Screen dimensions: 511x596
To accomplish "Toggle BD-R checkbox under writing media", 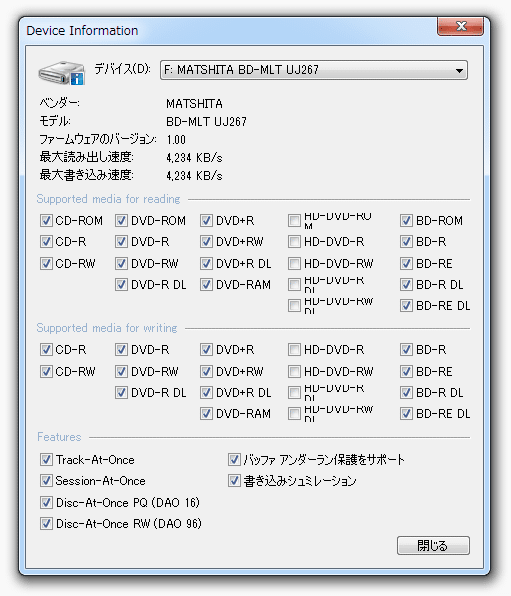I will 406,349.
